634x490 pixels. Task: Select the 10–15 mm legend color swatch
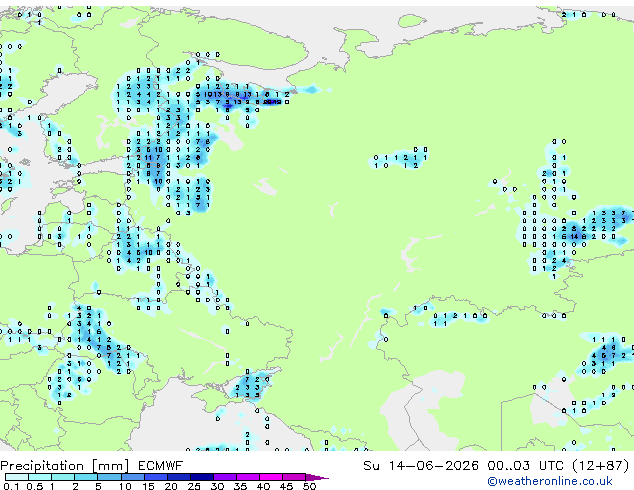pyautogui.click(x=132, y=477)
